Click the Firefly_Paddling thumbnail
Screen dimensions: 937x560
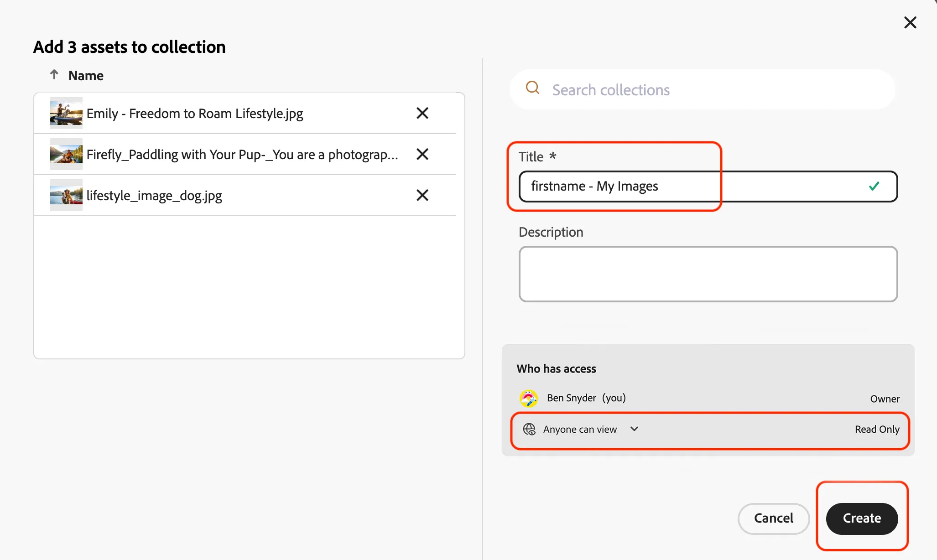click(x=66, y=154)
